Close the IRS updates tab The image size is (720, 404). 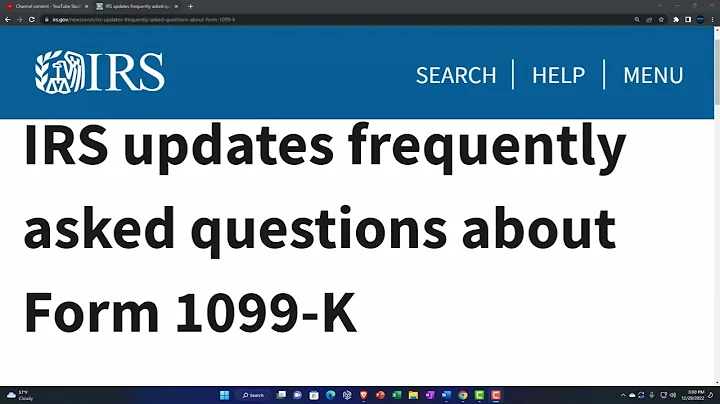tap(176, 6)
